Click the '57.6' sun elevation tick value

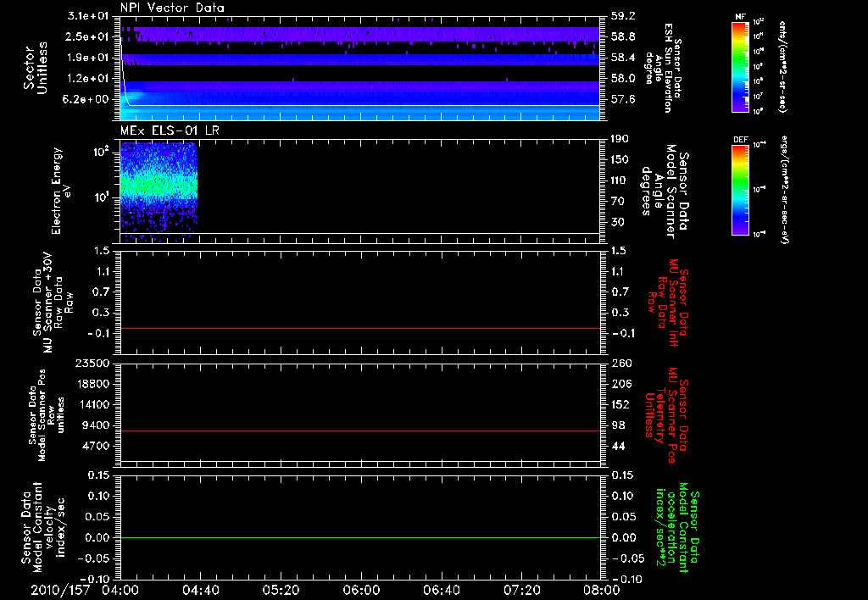[x=623, y=100]
